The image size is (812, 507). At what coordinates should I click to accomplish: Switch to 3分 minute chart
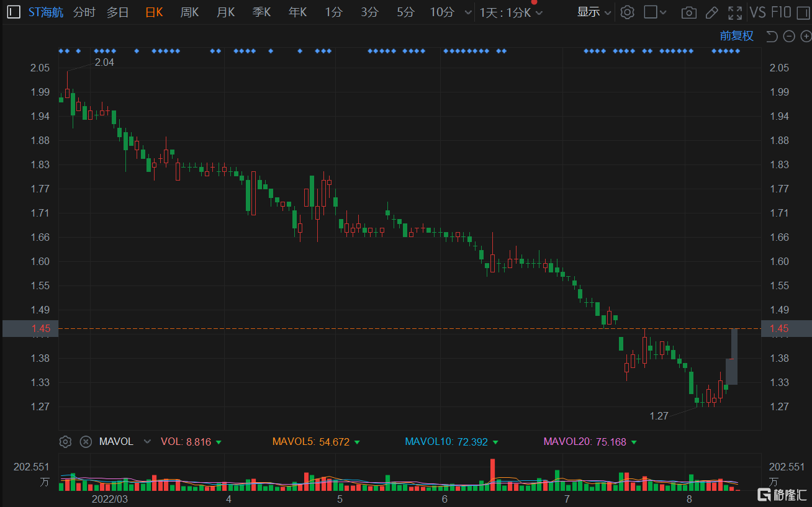[x=369, y=12]
